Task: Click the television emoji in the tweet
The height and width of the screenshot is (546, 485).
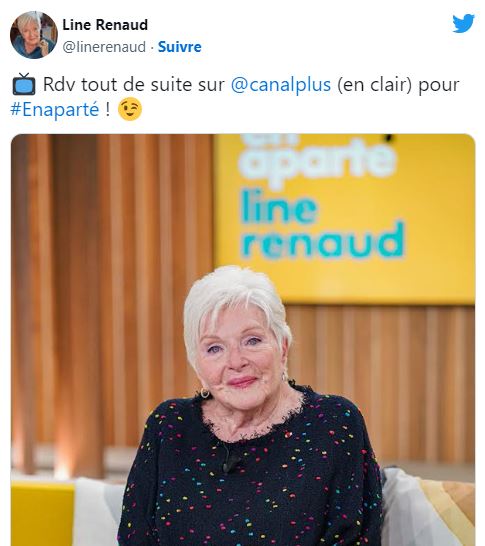Action: tap(24, 84)
